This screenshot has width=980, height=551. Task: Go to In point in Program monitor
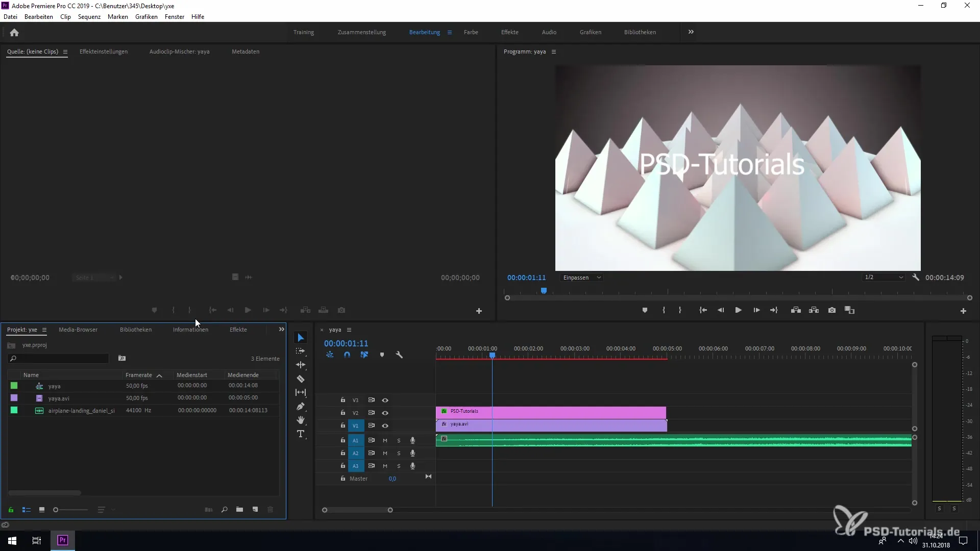coord(703,310)
